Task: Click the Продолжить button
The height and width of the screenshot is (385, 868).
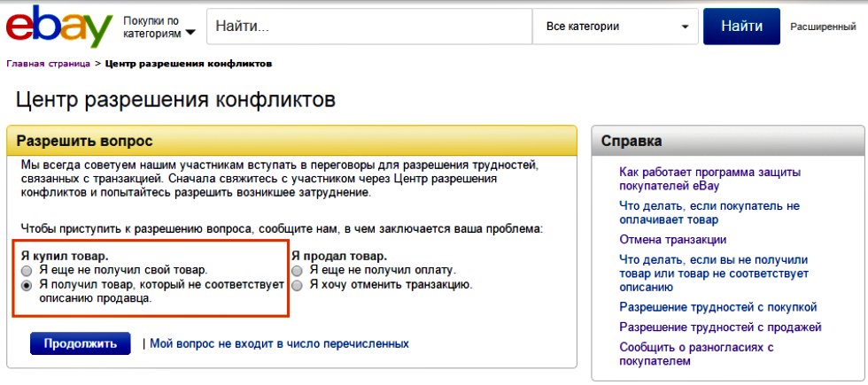Action: [81, 343]
